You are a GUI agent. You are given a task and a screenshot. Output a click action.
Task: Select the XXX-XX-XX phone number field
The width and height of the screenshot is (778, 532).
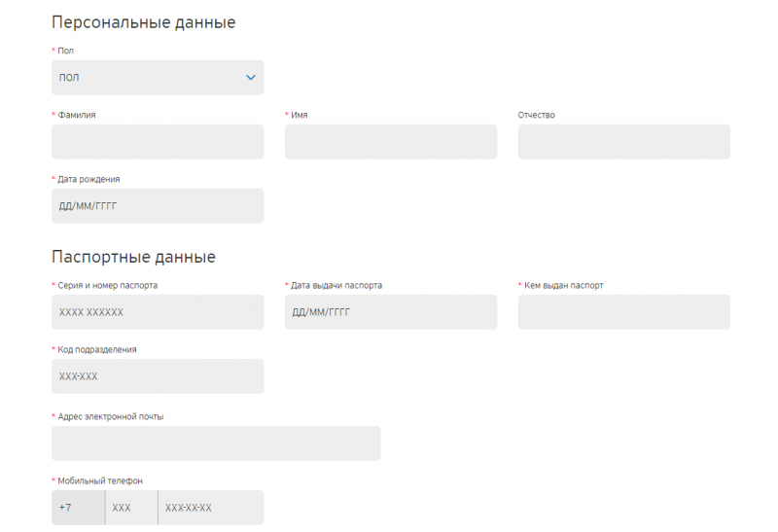click(210, 508)
